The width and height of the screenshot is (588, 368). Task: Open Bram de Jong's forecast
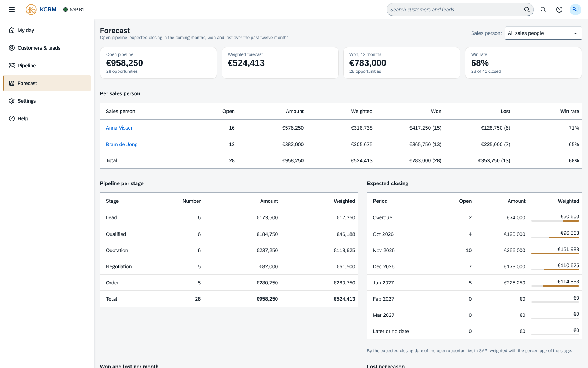[122, 144]
